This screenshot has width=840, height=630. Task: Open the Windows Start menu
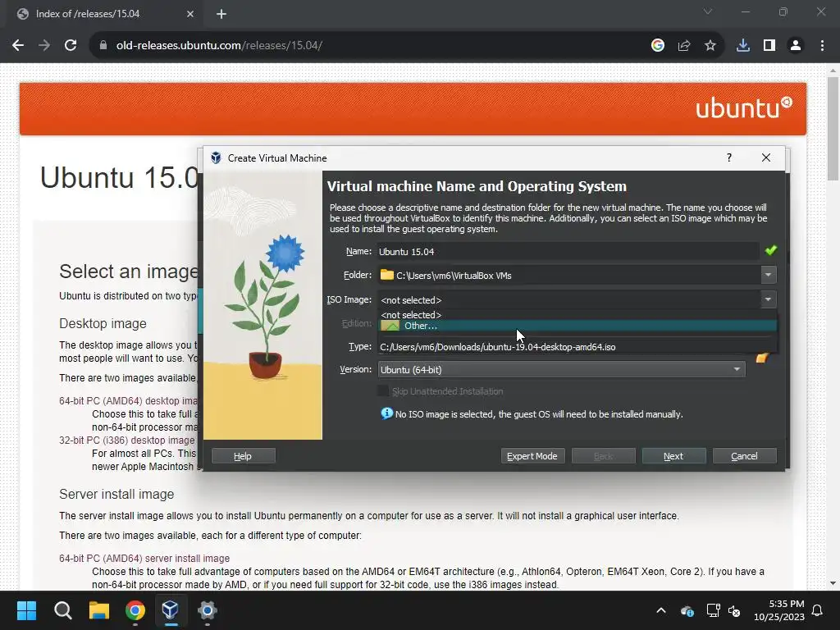(x=26, y=610)
